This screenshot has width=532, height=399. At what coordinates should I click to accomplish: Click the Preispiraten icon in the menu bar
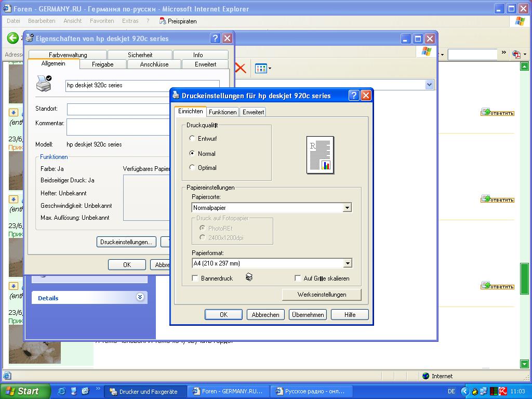point(163,21)
